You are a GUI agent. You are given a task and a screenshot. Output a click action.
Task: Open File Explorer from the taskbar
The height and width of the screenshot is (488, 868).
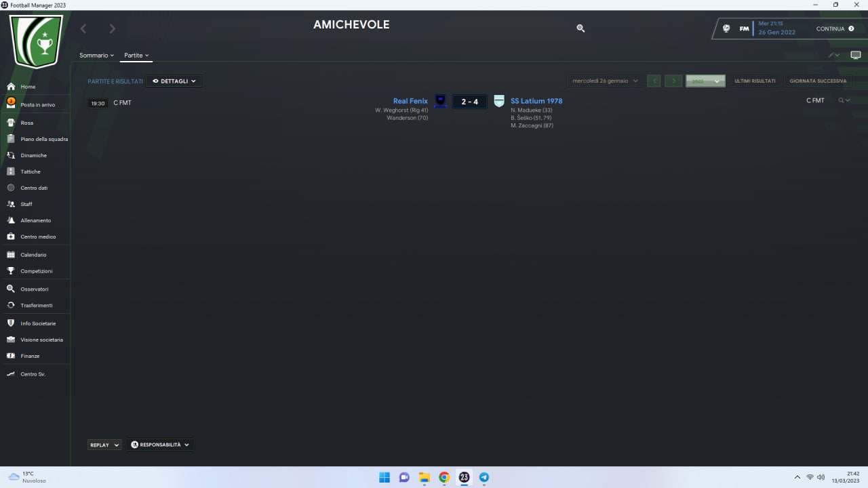click(x=425, y=477)
